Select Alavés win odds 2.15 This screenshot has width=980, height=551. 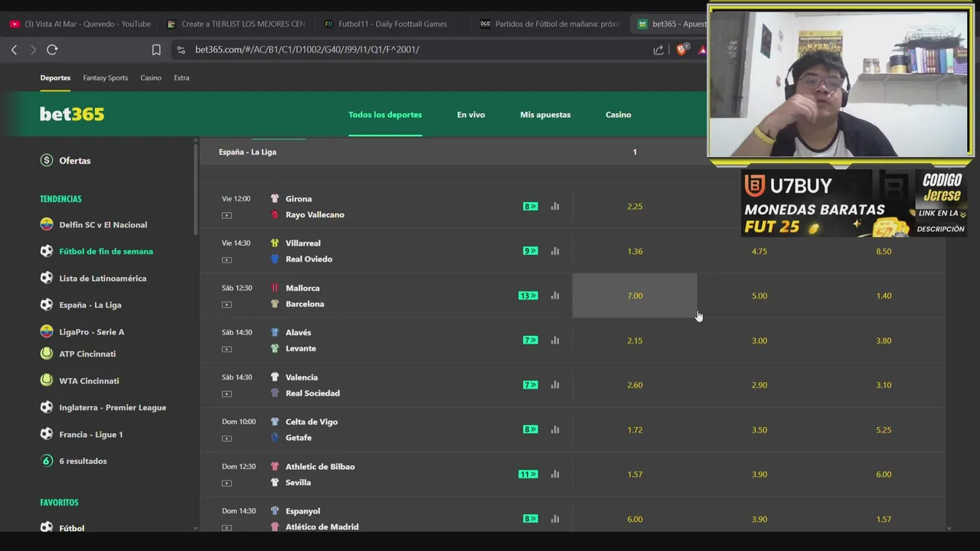click(x=635, y=341)
